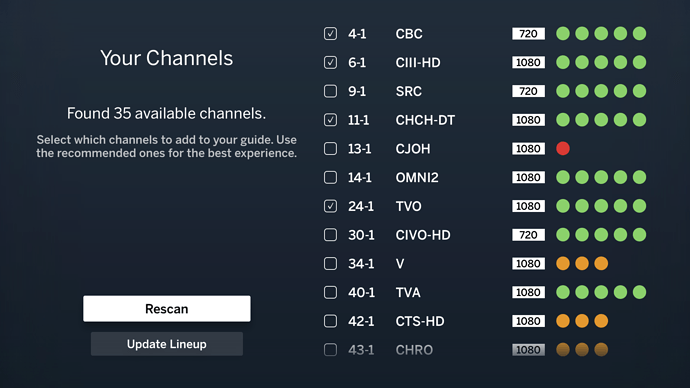This screenshot has height=388, width=690.
Task: Uncheck the 6-1 CIII-HD channel checkbox
Action: coord(330,62)
